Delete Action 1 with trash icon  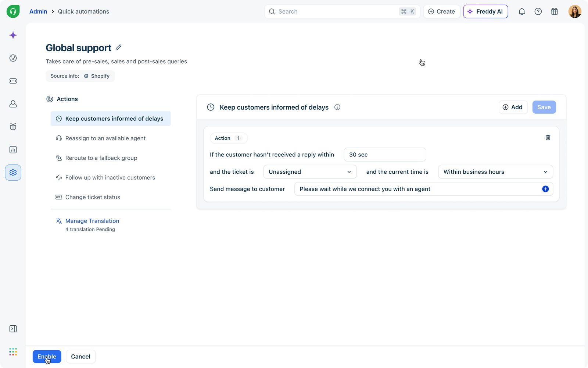[548, 137]
